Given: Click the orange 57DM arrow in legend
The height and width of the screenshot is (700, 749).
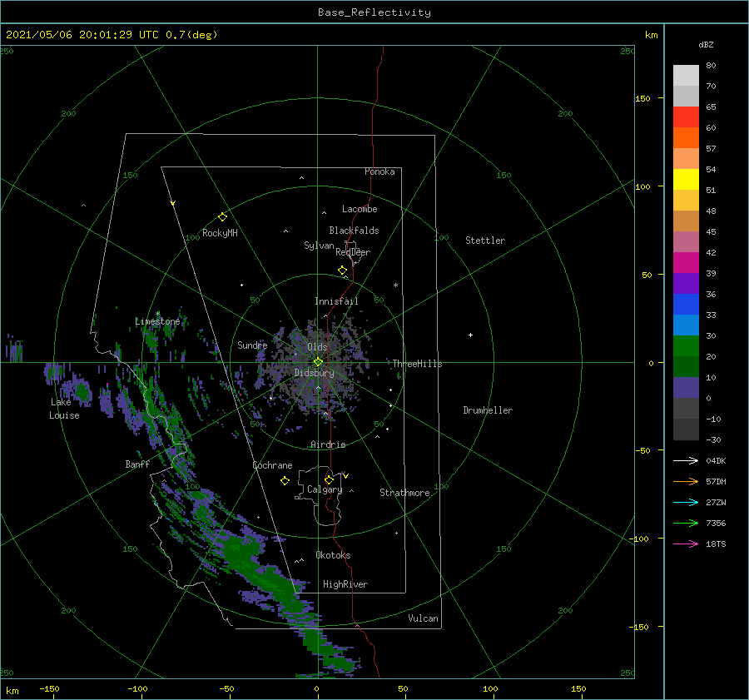Looking at the screenshot, I should pos(686,482).
